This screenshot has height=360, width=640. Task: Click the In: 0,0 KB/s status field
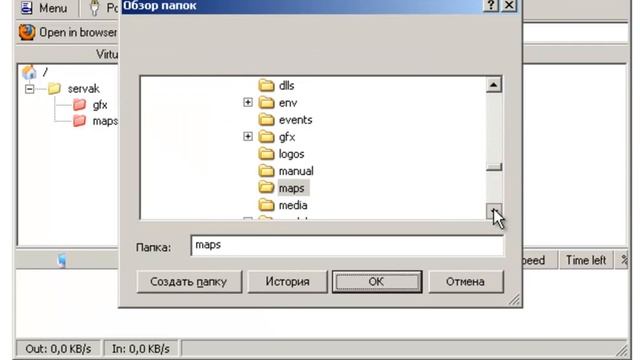click(x=141, y=349)
